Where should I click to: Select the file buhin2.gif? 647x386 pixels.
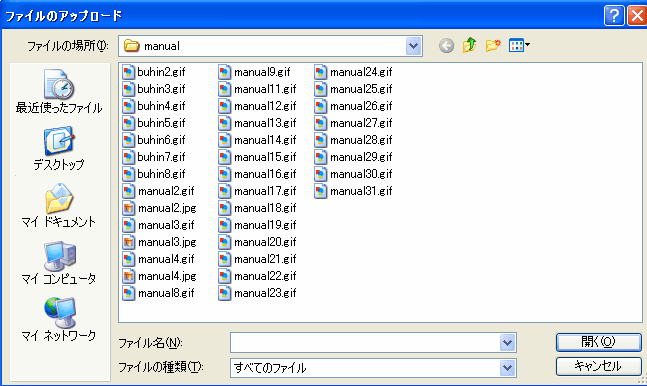click(154, 72)
